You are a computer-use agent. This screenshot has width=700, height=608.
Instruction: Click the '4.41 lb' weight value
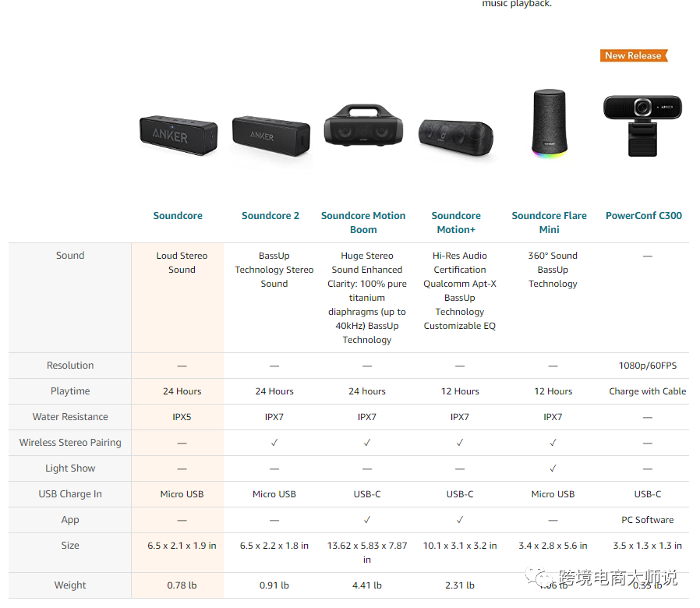367,585
